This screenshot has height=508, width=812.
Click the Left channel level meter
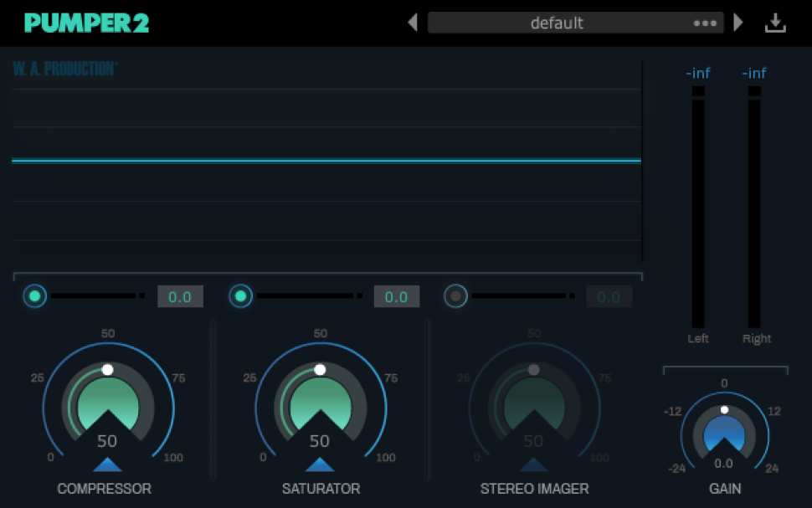[x=698, y=208]
